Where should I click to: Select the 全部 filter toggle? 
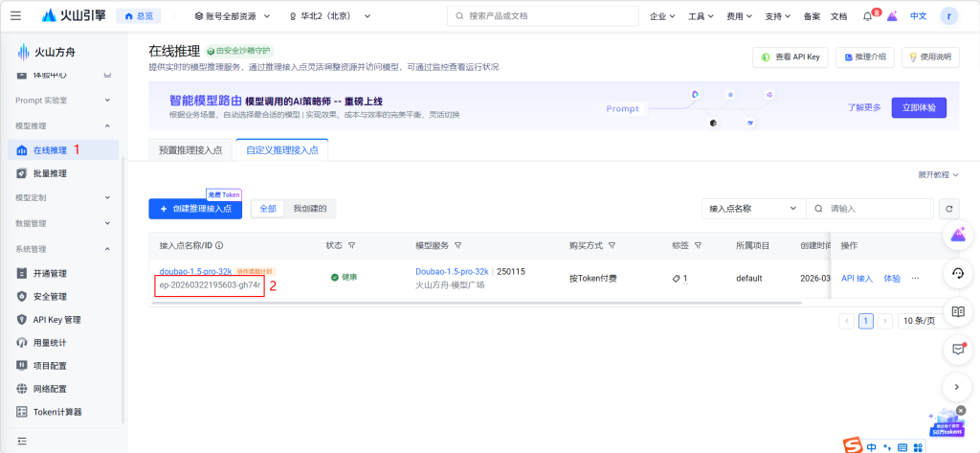coord(267,209)
